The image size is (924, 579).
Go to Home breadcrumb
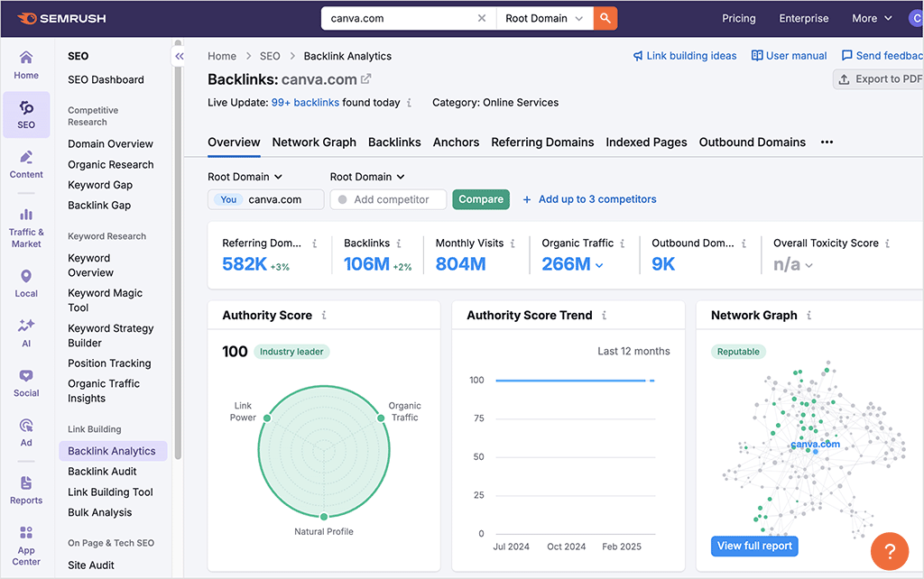[x=222, y=56]
